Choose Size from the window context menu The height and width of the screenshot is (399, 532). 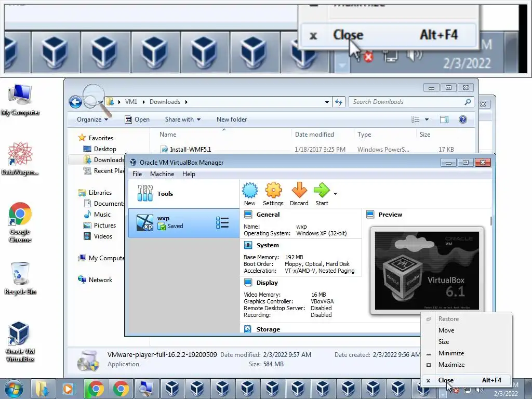[x=466, y=342]
